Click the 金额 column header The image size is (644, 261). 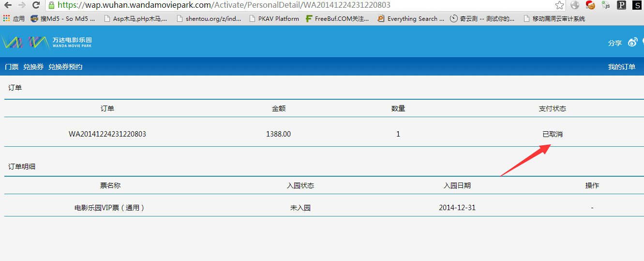click(279, 108)
